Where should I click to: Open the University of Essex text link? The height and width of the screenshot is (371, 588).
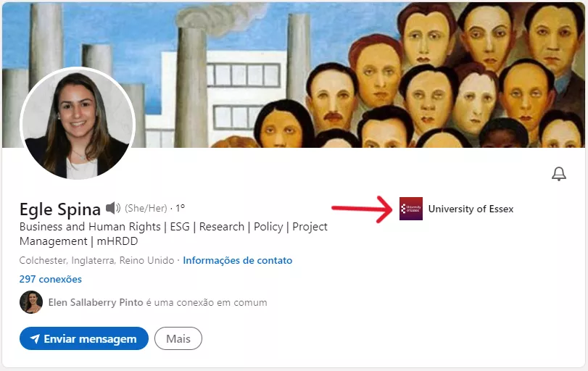(471, 209)
